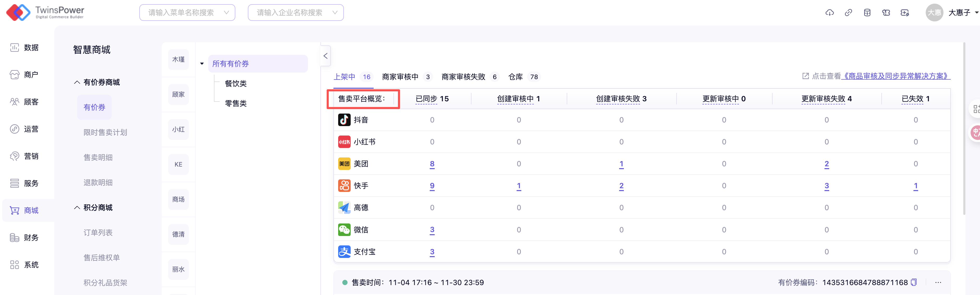Viewport: 980px width, 295px height.
Task: Open the more options ellipsis menu
Action: [938, 282]
